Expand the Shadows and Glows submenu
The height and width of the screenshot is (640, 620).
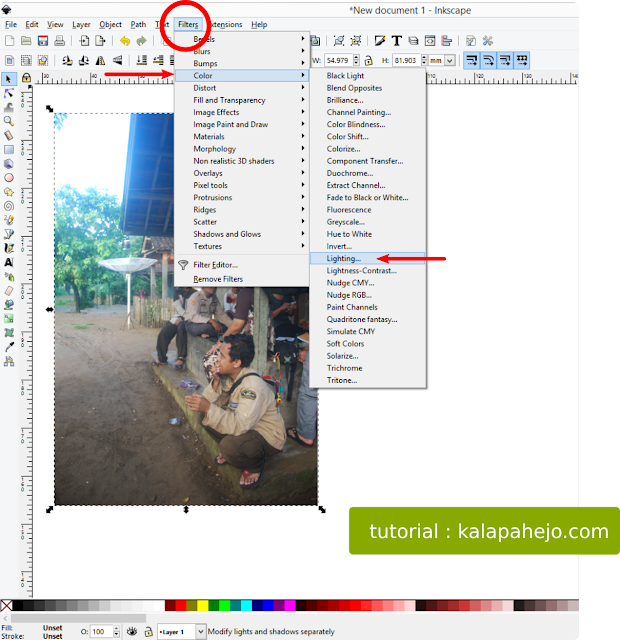[241, 234]
